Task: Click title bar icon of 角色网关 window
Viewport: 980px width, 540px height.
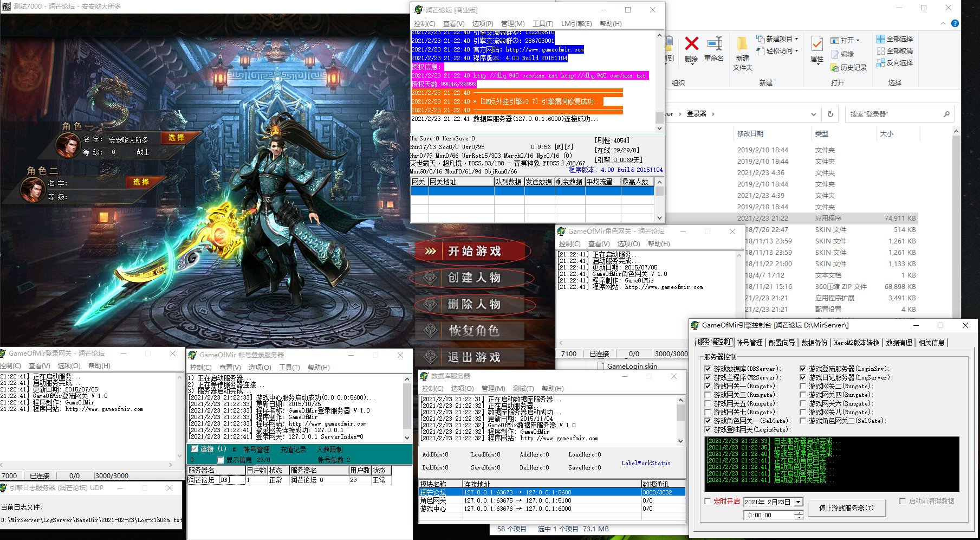Action: (x=561, y=231)
